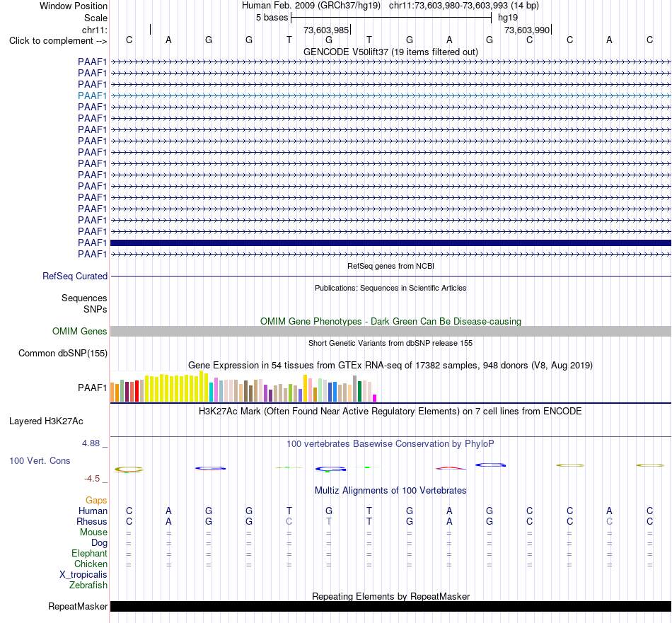Screen dimensions: 672x623
Task: Click the RepeatMasker track label
Action: coord(78,606)
